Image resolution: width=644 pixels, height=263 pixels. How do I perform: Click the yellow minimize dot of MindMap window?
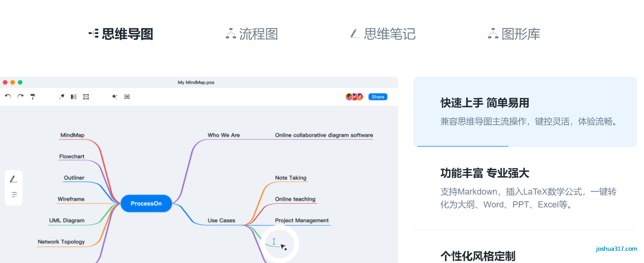click(x=13, y=82)
